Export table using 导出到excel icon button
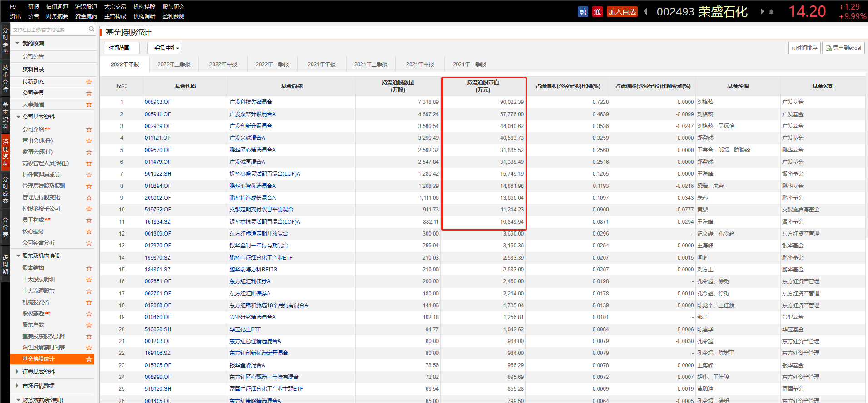The height and width of the screenshot is (403, 868). 843,48
